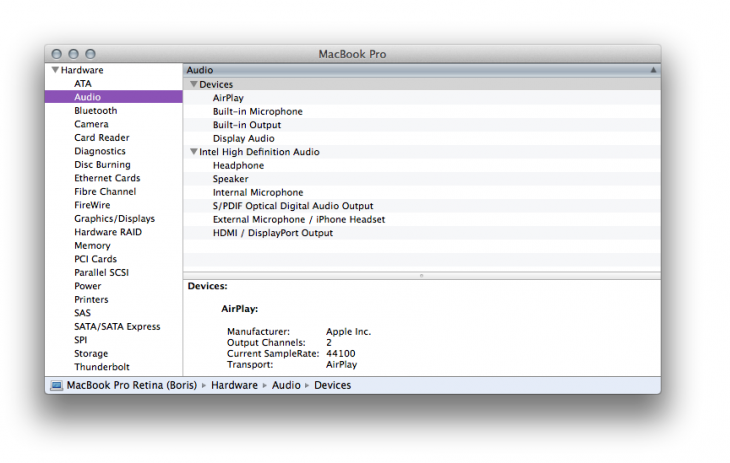Viewport: 730px width, 463px height.
Task: Click the Audio column header
Action: click(422, 70)
